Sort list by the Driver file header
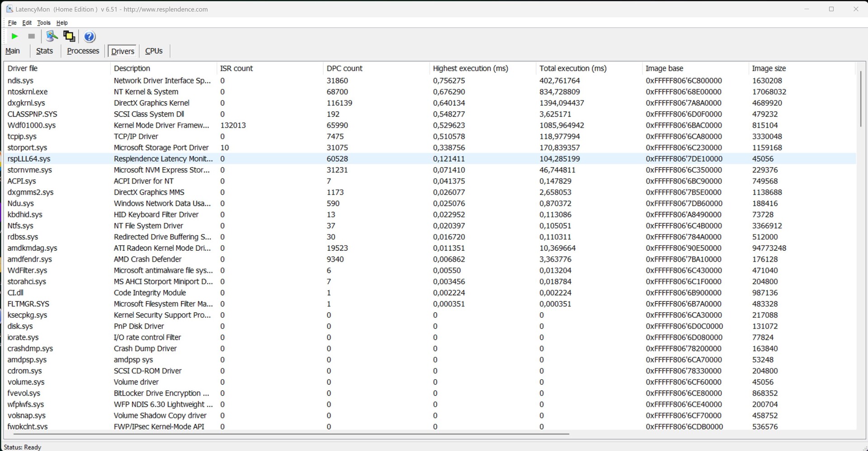This screenshot has height=451, width=868. pyautogui.click(x=23, y=68)
